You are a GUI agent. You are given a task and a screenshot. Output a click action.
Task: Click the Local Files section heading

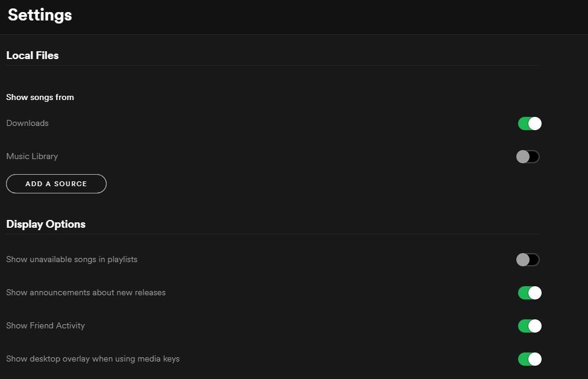pyautogui.click(x=32, y=55)
